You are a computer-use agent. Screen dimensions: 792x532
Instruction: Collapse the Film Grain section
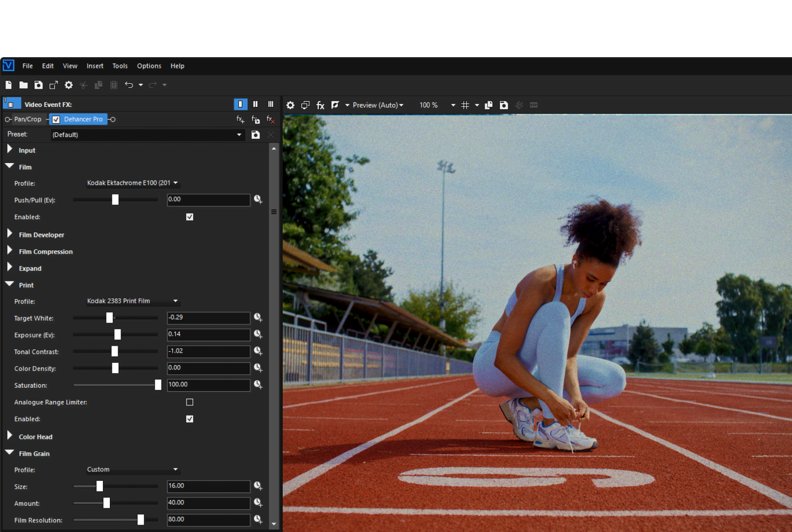pyautogui.click(x=9, y=453)
